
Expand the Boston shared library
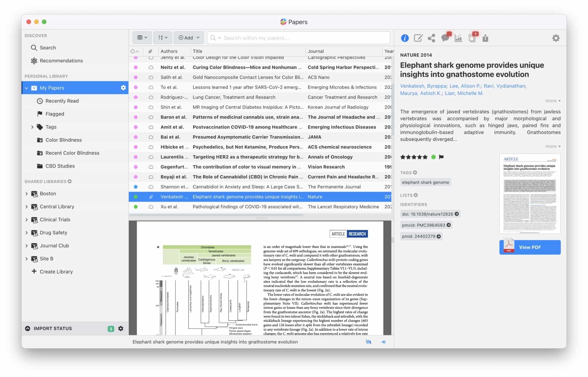tap(26, 194)
